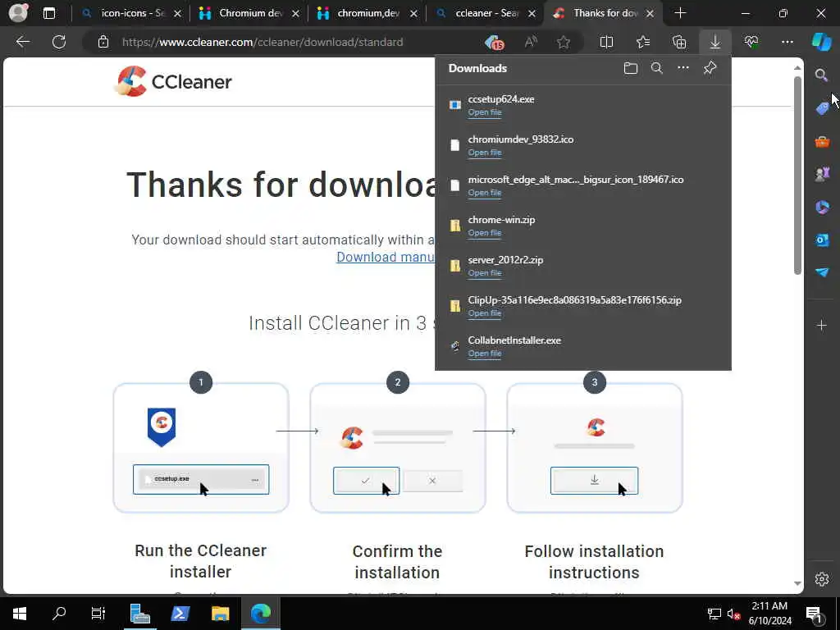Open the muted volume tray icon

(x=733, y=614)
